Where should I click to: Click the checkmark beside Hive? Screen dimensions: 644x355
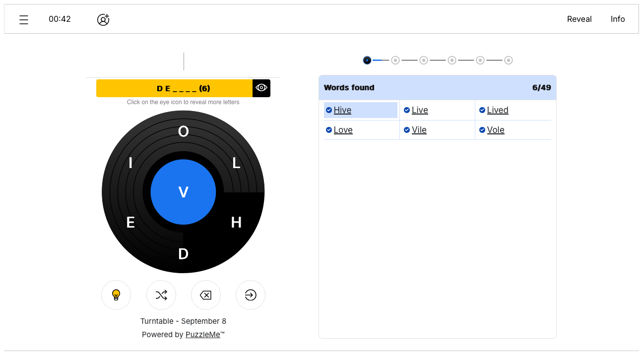point(329,110)
